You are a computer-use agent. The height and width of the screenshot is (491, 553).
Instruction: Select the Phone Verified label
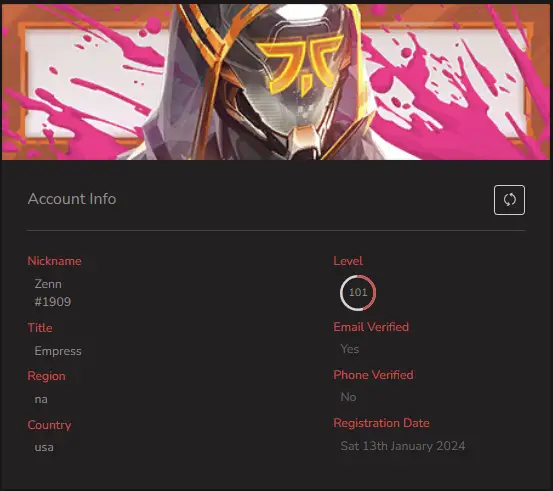click(x=373, y=375)
